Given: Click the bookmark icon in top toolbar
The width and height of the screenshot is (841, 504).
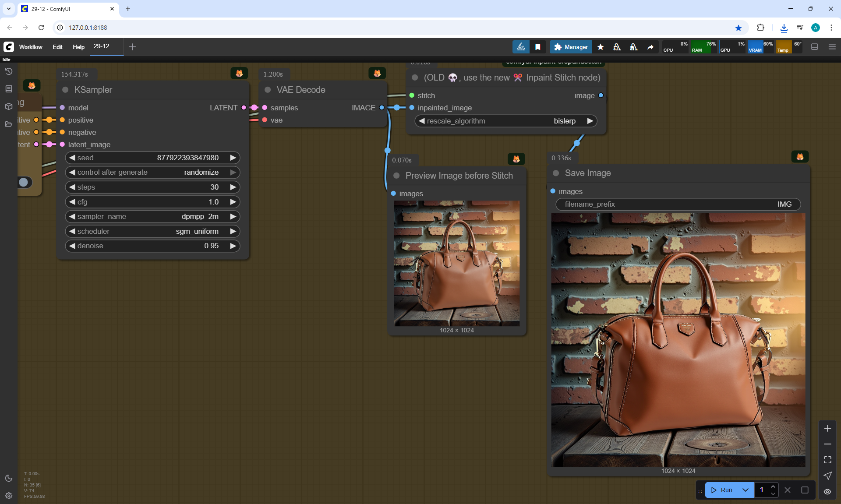Looking at the screenshot, I should pyautogui.click(x=537, y=47).
